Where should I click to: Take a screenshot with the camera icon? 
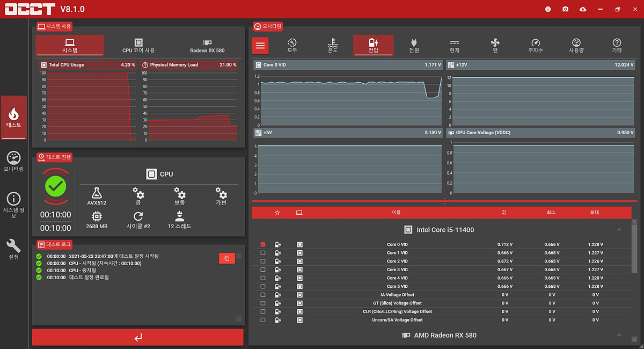566,9
